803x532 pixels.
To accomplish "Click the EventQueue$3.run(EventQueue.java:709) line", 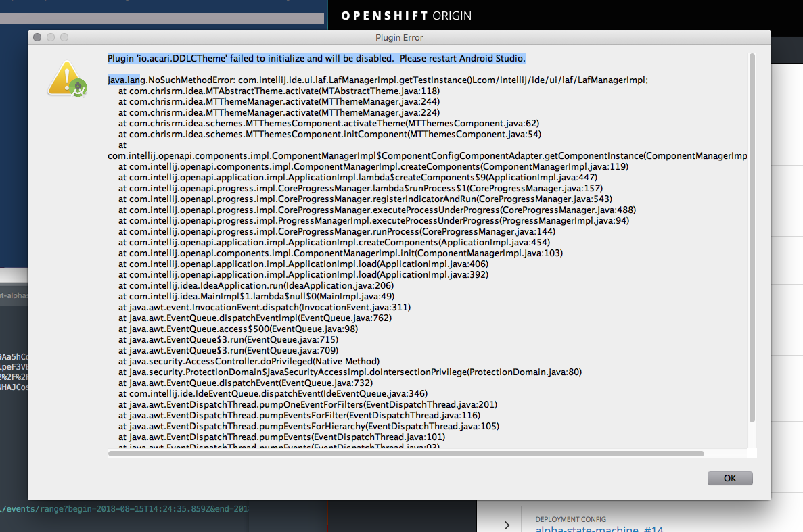I will coord(229,350).
